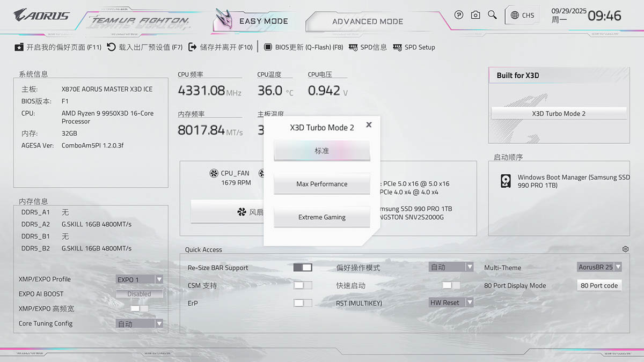Close the X3D Turbo Mode 2 popup
Screen dimensions: 644x362
tap(369, 124)
